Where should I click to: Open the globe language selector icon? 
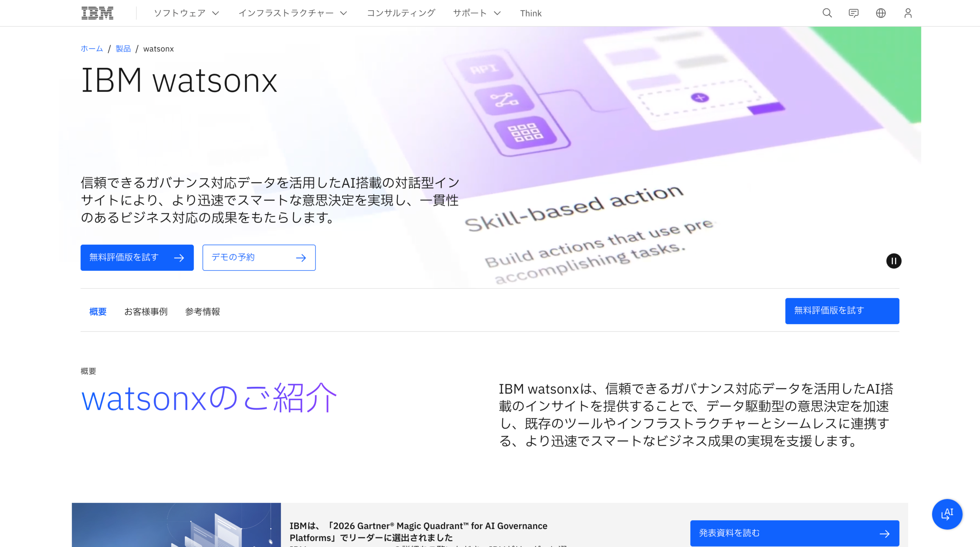(881, 13)
